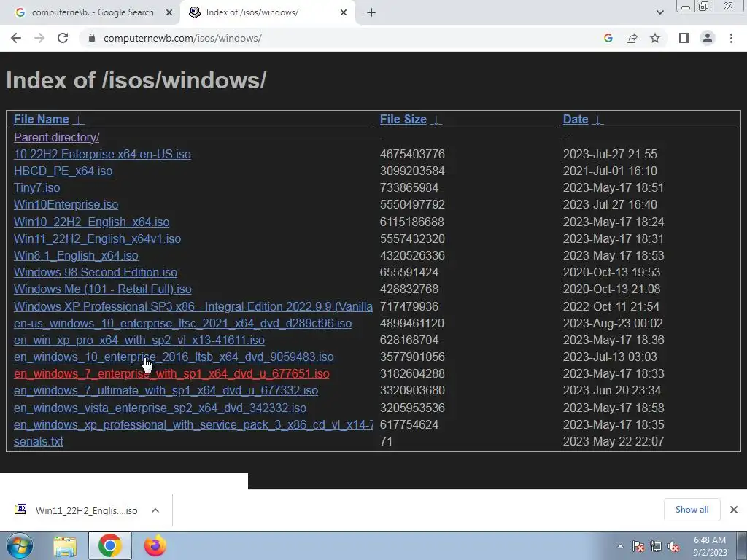
Task: Open the serials.txt file
Action: pyautogui.click(x=39, y=441)
